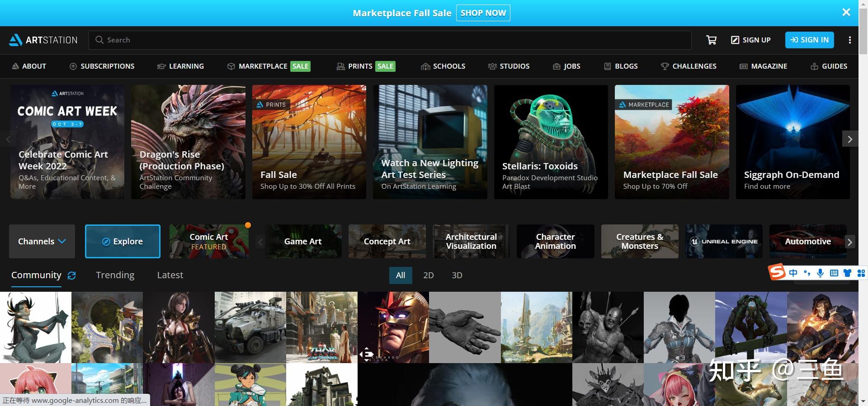The width and height of the screenshot is (868, 406).
Task: Open the Dragon's Rise challenge card
Action: pos(188,142)
